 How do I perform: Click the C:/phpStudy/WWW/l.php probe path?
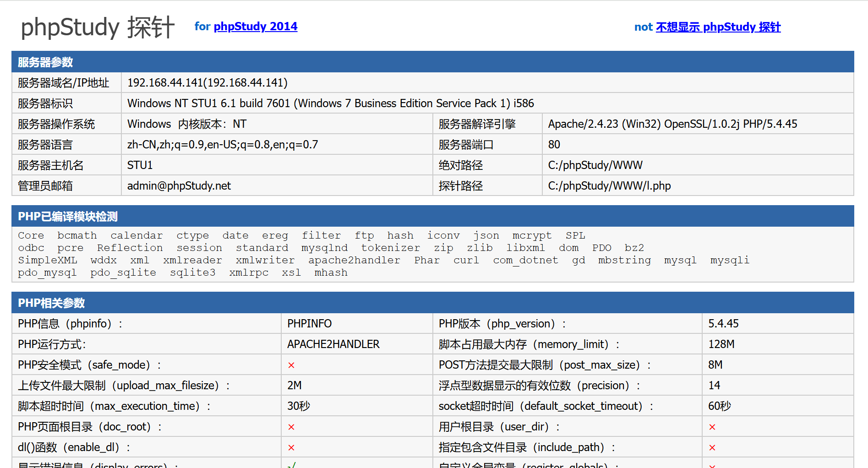point(609,186)
